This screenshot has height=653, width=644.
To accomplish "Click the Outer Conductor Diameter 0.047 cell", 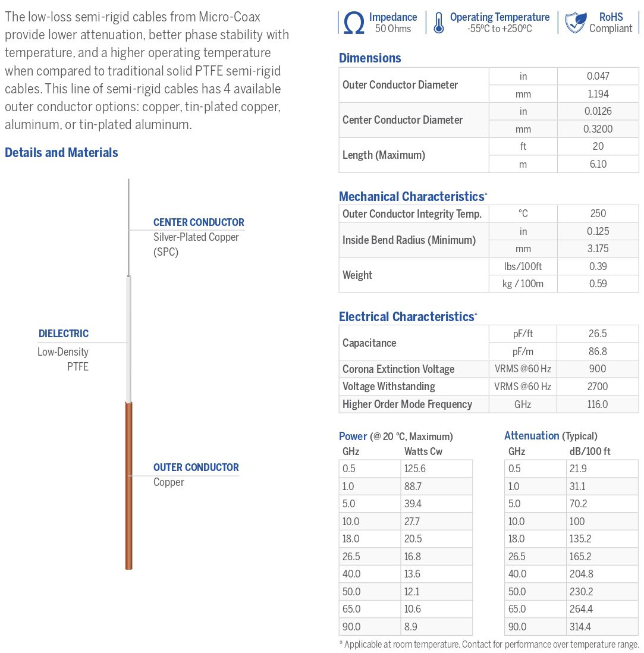I will click(598, 76).
